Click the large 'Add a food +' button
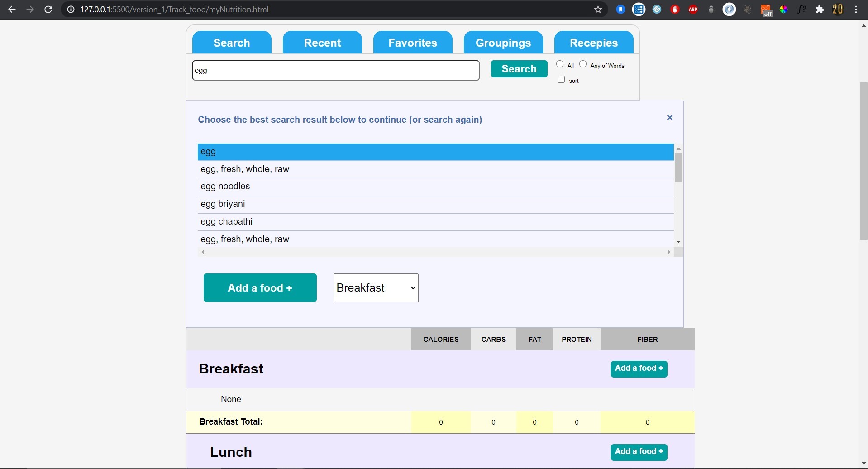Image resolution: width=868 pixels, height=469 pixels. [x=260, y=288]
